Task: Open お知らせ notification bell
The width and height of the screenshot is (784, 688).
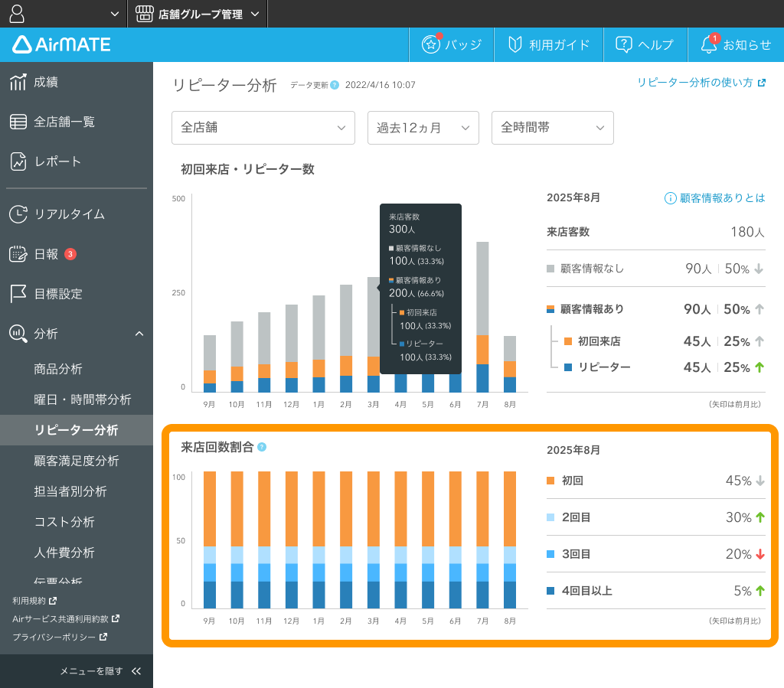Action: coord(708,44)
